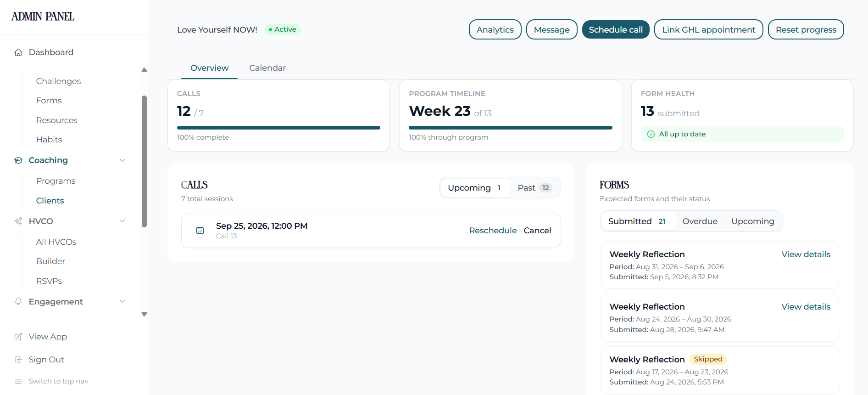
Task: Collapse the HVCO section chevron
Action: [x=122, y=221]
